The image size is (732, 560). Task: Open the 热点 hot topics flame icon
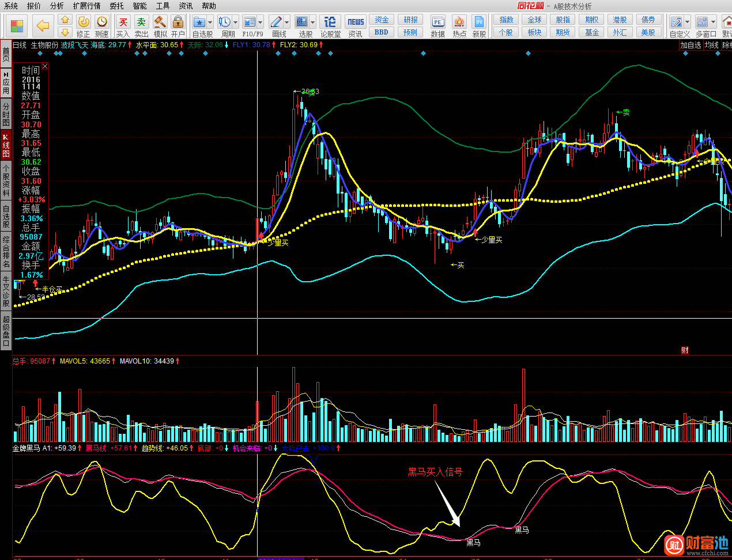pos(459,22)
